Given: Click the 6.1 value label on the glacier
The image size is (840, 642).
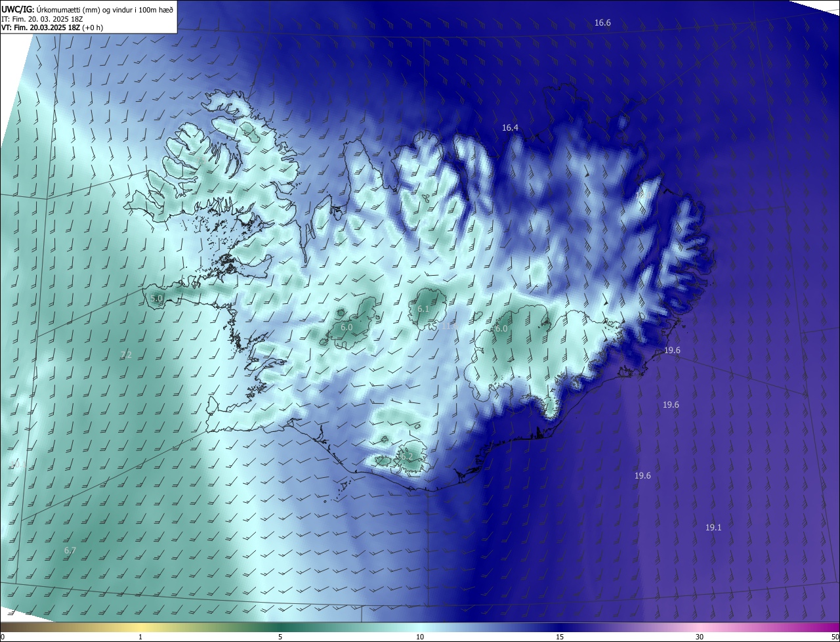Looking at the screenshot, I should 423,309.
